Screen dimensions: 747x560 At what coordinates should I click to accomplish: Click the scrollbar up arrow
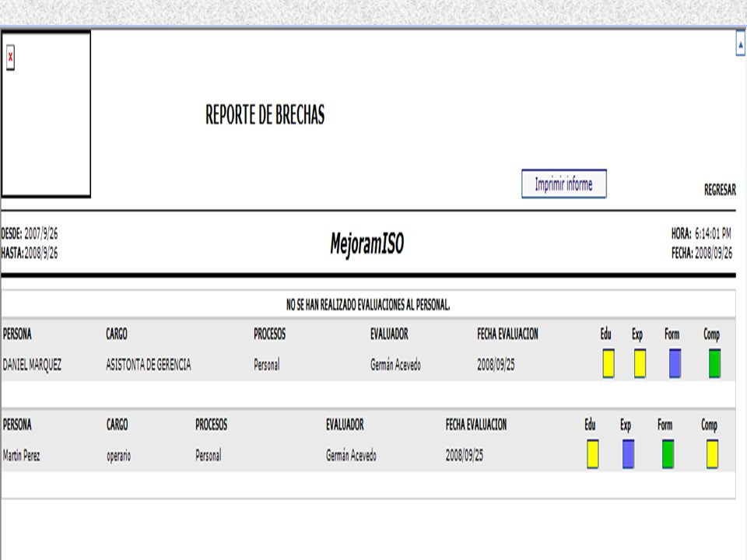tap(740, 44)
